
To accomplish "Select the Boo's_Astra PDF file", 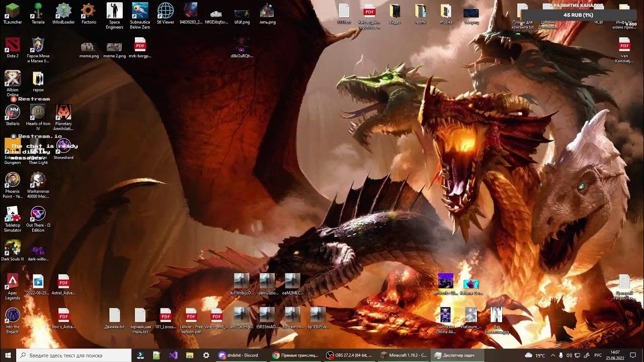I will click(x=63, y=318).
